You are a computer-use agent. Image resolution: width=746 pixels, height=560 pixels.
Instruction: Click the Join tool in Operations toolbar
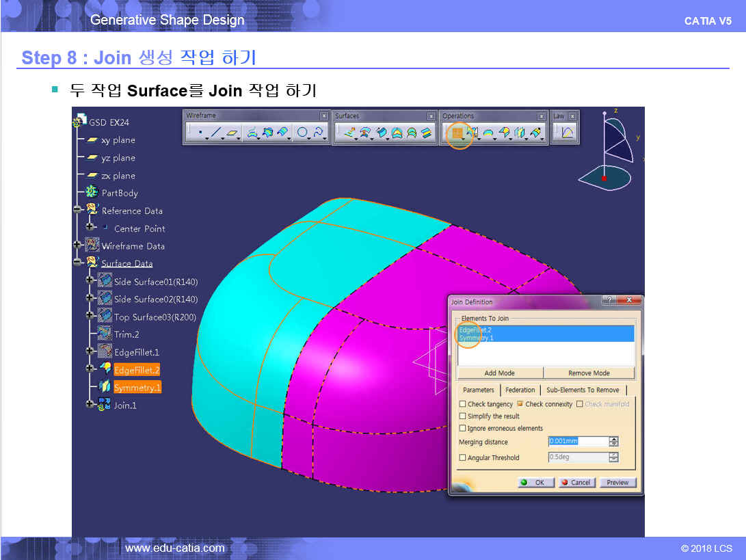[457, 133]
